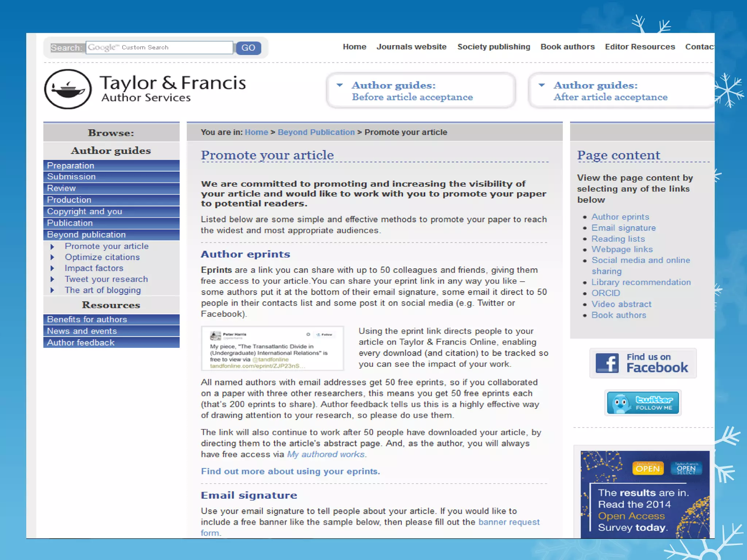Open the My authored works link
This screenshot has width=747, height=560.
click(x=326, y=454)
